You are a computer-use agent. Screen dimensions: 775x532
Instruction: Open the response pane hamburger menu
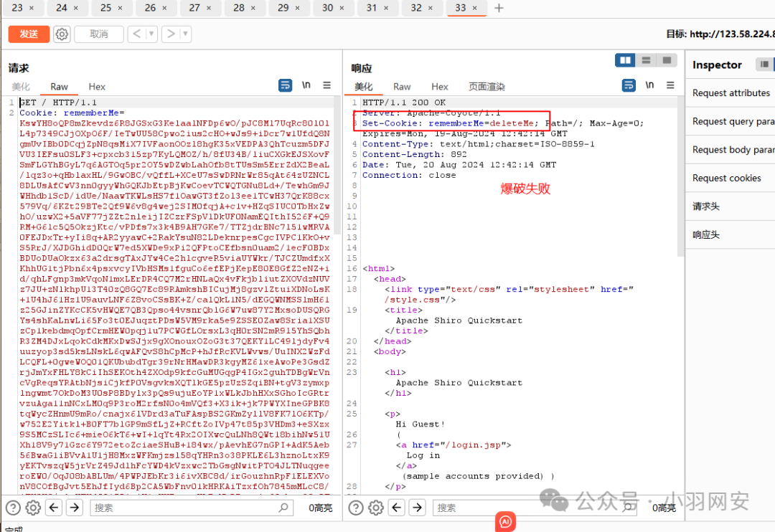pos(670,85)
